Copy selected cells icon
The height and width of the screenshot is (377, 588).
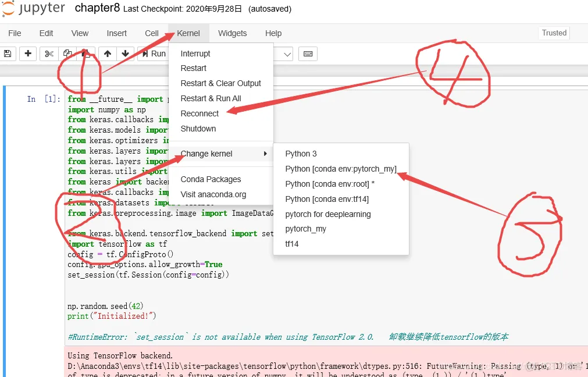pyautogui.click(x=67, y=54)
